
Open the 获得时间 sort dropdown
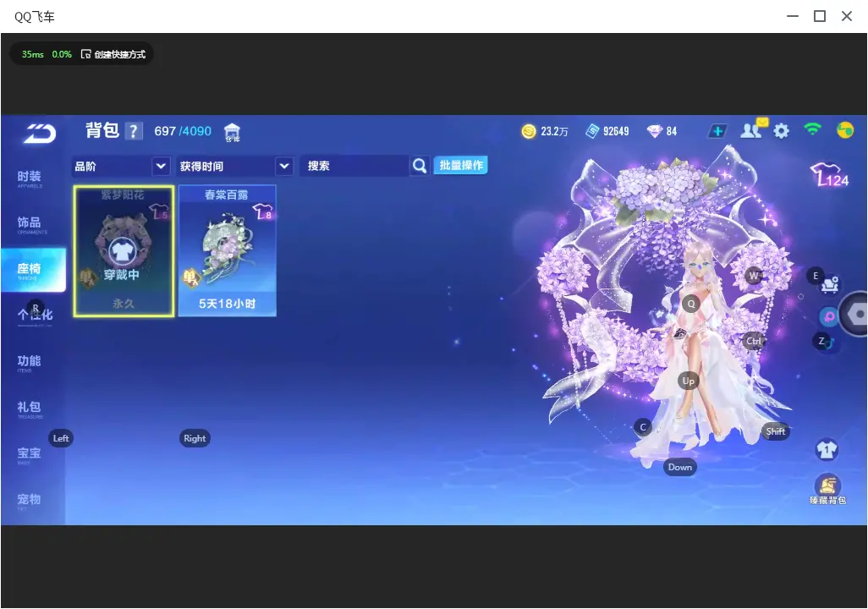click(236, 166)
